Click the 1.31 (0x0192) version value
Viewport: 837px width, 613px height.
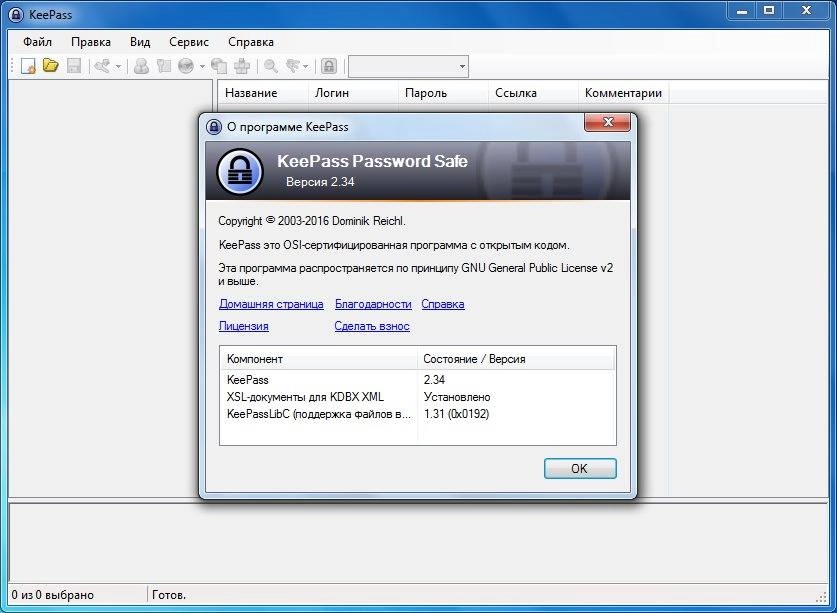[x=456, y=414]
